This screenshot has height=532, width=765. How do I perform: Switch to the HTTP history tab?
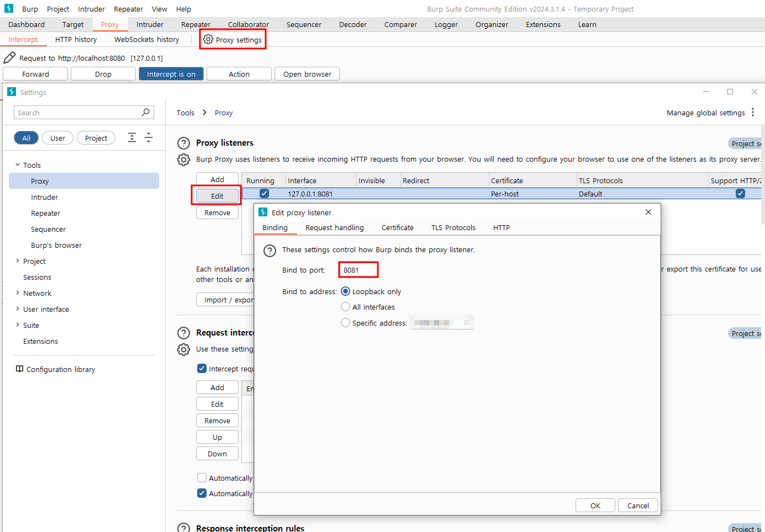click(76, 39)
